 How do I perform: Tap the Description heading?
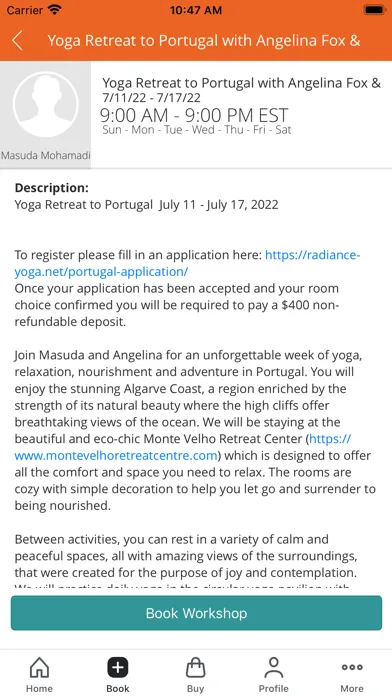point(52,188)
